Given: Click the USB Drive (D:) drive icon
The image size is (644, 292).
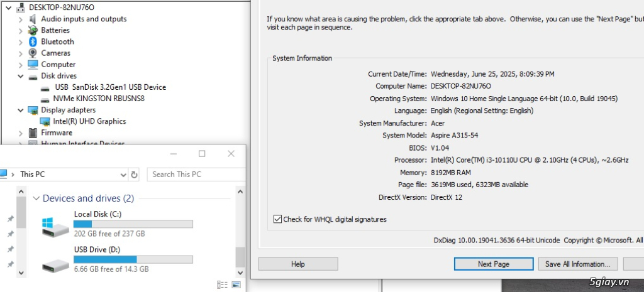Looking at the screenshot, I should [x=55, y=266].
